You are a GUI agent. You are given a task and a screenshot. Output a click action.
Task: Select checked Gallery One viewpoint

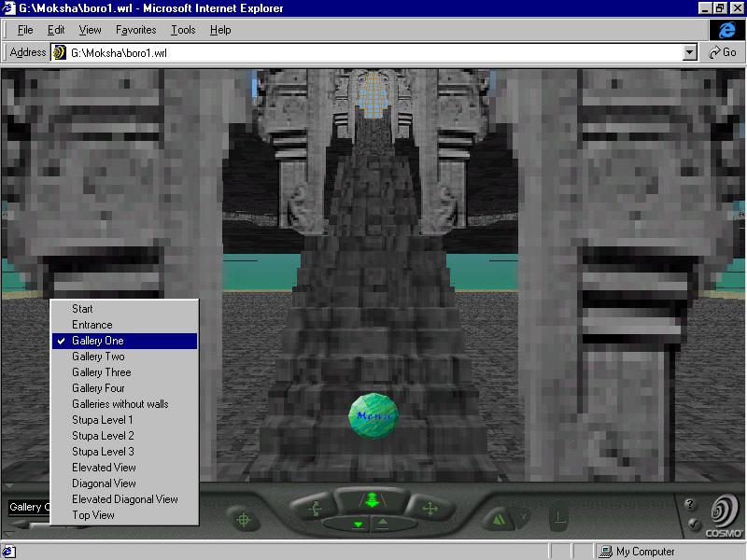pyautogui.click(x=124, y=341)
